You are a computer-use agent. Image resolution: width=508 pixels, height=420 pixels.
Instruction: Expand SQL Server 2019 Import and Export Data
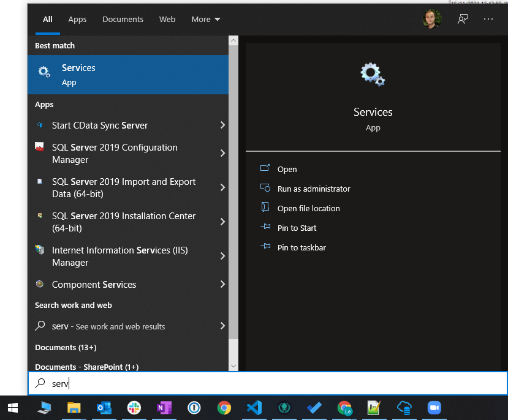click(x=222, y=187)
